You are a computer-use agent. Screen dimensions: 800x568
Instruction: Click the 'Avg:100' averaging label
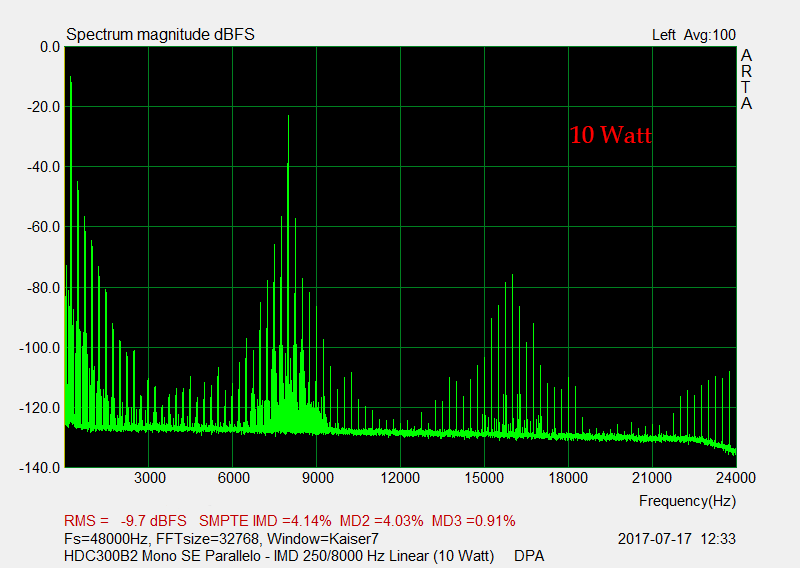(x=710, y=35)
